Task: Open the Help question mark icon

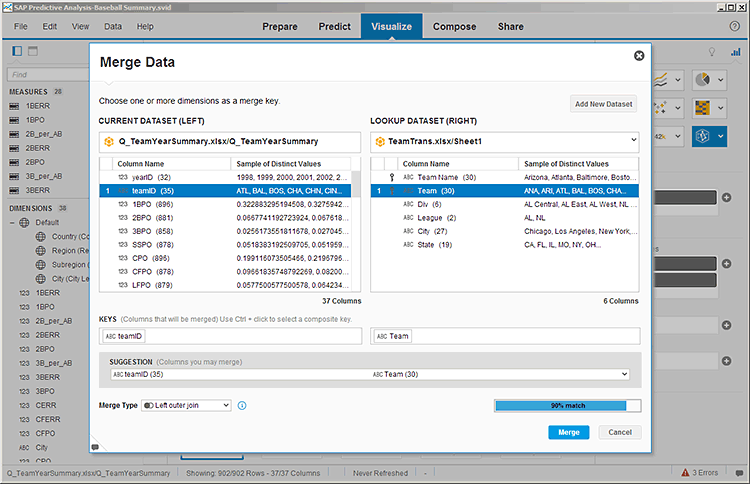Action: 735,26
